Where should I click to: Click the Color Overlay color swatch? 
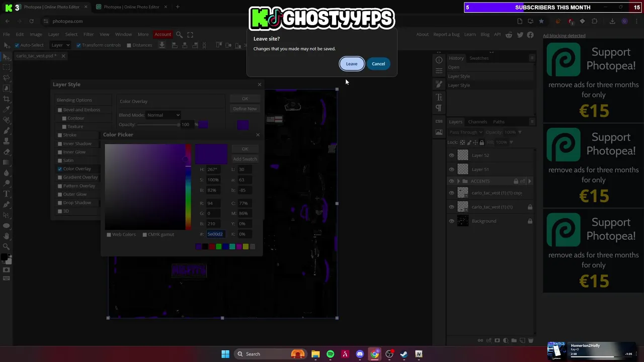click(203, 125)
